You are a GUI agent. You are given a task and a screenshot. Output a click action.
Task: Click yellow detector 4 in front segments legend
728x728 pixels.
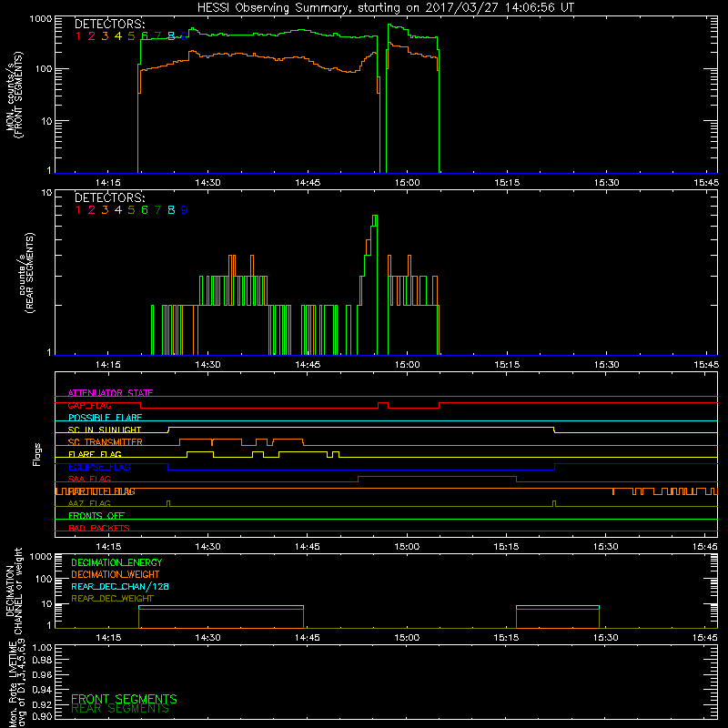[118, 36]
